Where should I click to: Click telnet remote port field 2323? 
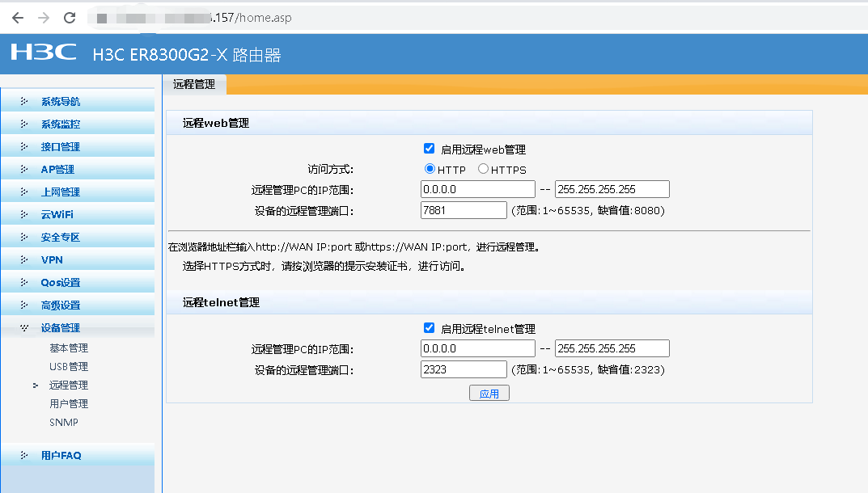464,369
